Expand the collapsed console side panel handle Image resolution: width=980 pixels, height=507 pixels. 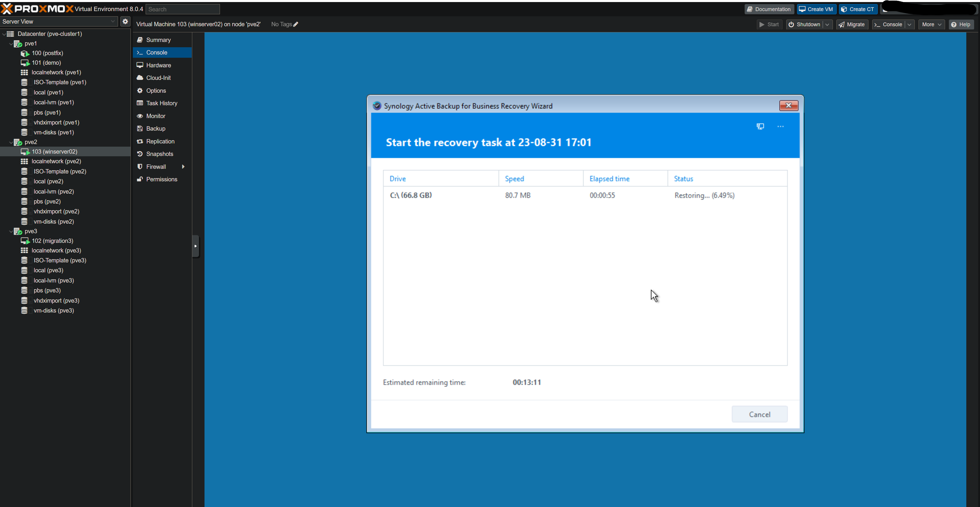[x=195, y=246]
